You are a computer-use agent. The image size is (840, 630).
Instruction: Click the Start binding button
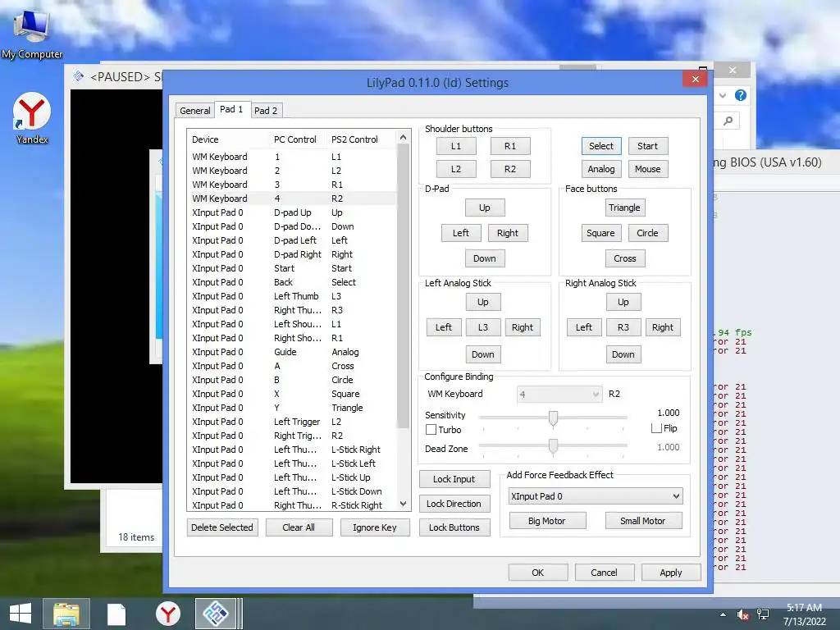[648, 146]
